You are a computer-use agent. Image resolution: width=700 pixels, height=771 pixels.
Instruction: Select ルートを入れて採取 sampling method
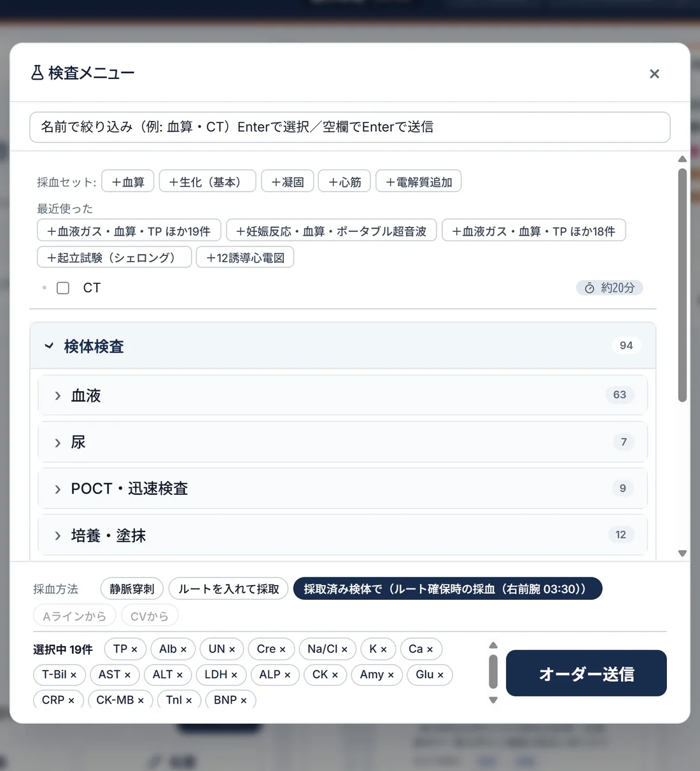228,589
